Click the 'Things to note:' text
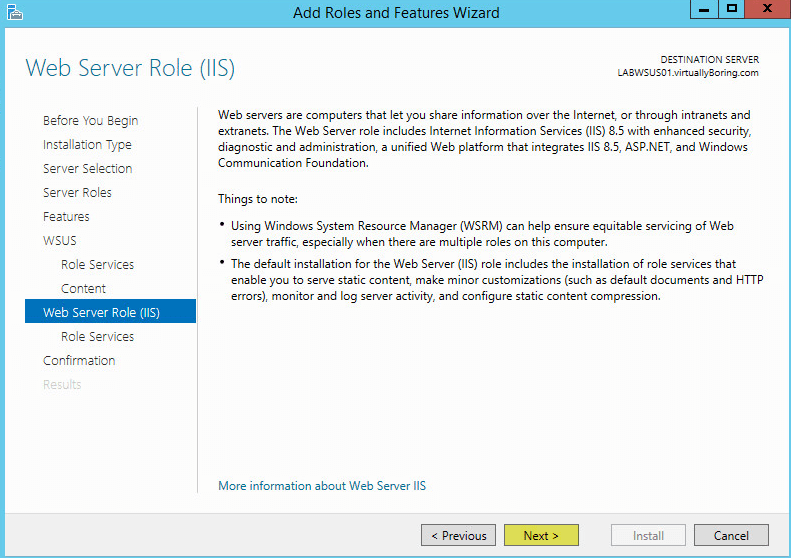The width and height of the screenshot is (791, 558). [x=258, y=199]
